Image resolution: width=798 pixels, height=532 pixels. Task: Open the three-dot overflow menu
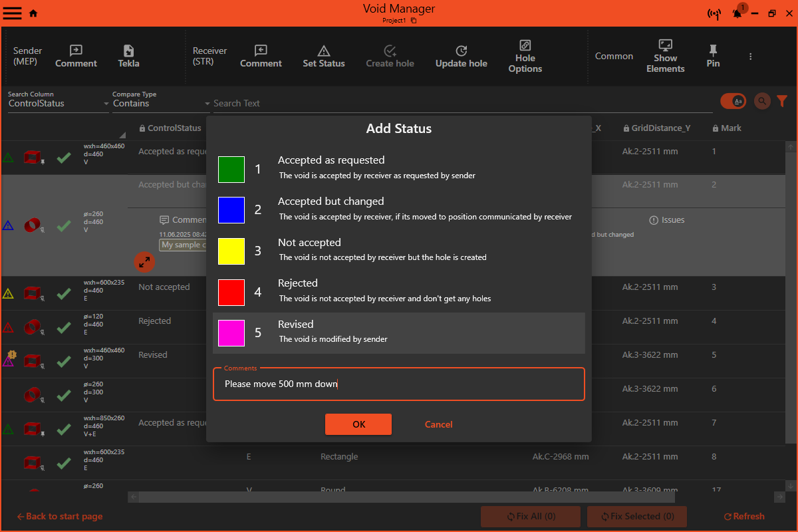click(750, 57)
